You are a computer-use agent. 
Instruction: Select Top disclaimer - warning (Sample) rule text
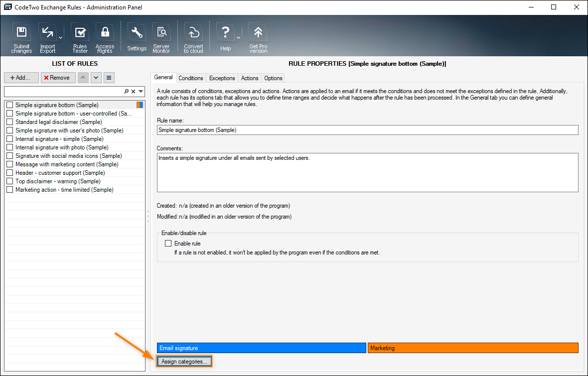(58, 181)
